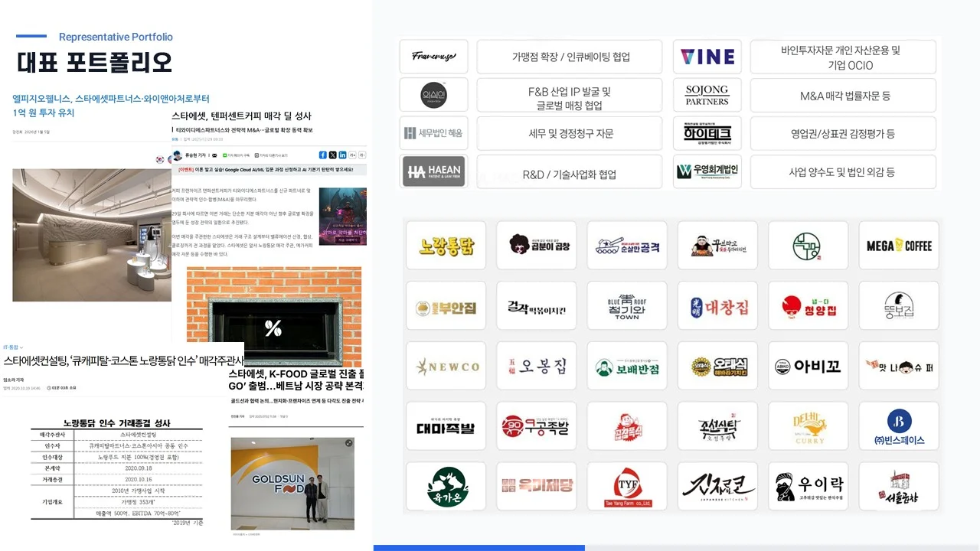980x551 pixels.
Task: Open the 텐퍼센트커피 매각 딜 성사 headline
Action: coord(241,116)
